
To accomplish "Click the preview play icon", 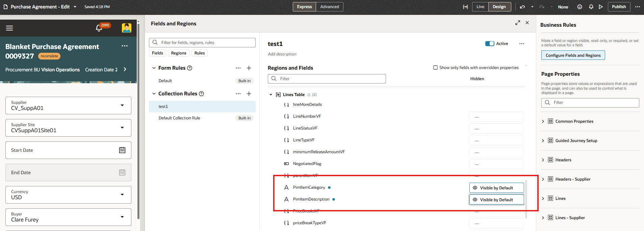I will (x=601, y=7).
